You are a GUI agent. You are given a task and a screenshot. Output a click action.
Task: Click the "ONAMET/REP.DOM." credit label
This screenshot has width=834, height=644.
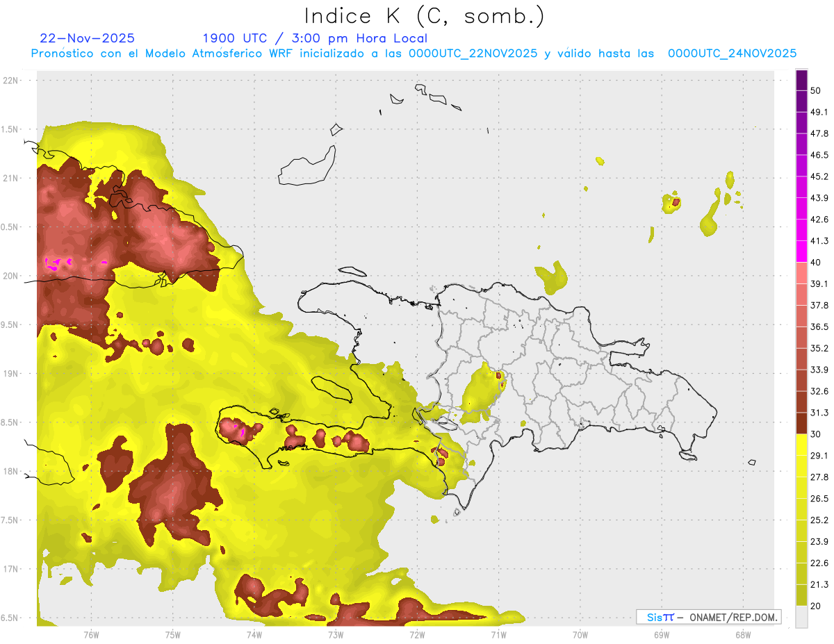(733, 617)
